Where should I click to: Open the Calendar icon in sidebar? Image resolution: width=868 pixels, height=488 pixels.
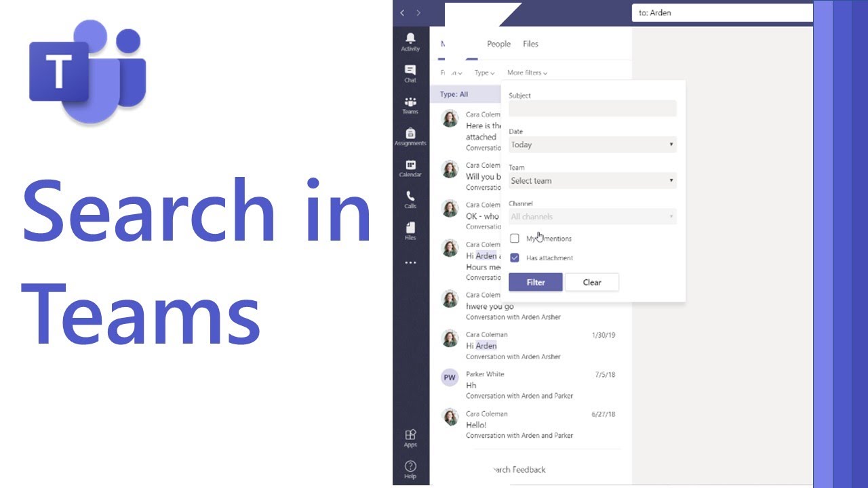(410, 168)
